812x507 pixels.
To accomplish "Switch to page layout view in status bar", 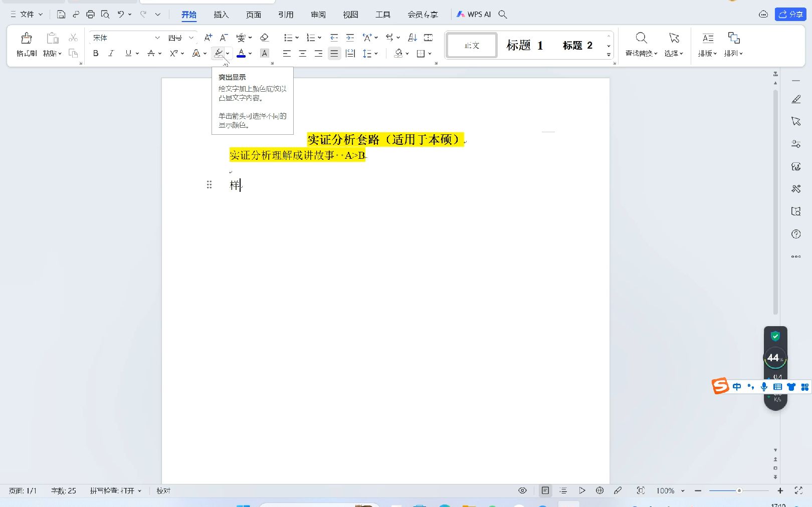I will [x=545, y=490].
